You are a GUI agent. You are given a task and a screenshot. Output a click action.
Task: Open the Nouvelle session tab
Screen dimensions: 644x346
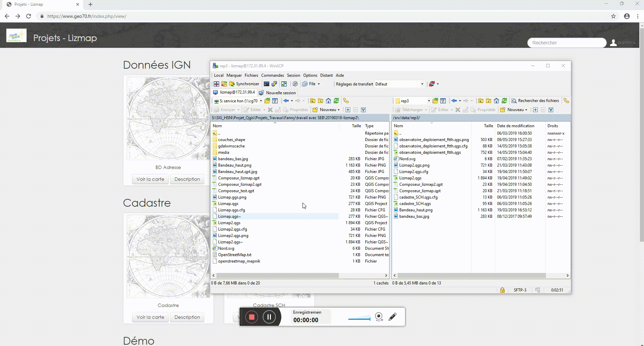pyautogui.click(x=278, y=93)
